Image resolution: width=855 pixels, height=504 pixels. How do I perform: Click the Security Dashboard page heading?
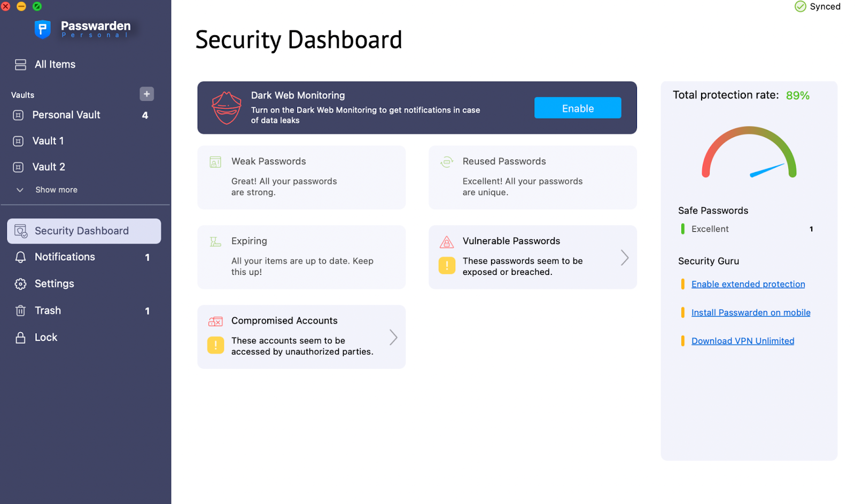click(x=299, y=40)
